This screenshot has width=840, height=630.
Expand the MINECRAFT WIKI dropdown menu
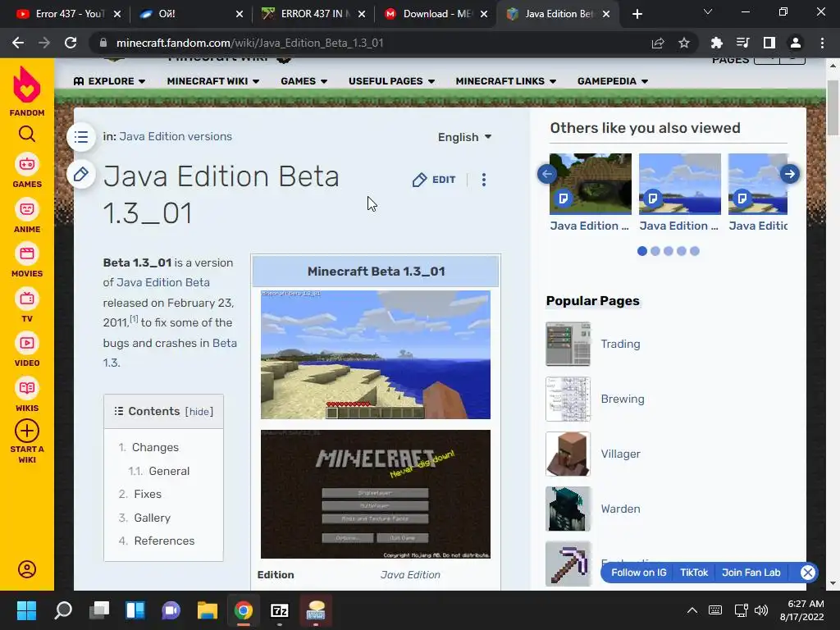[x=213, y=81]
